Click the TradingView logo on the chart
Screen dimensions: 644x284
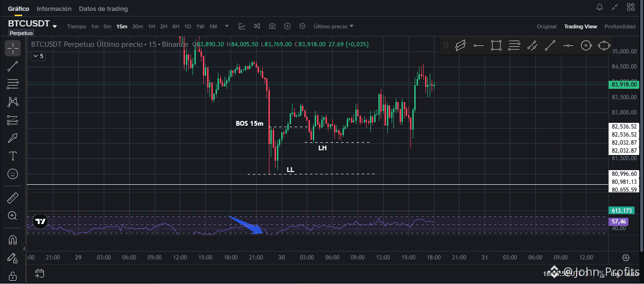(x=40, y=221)
